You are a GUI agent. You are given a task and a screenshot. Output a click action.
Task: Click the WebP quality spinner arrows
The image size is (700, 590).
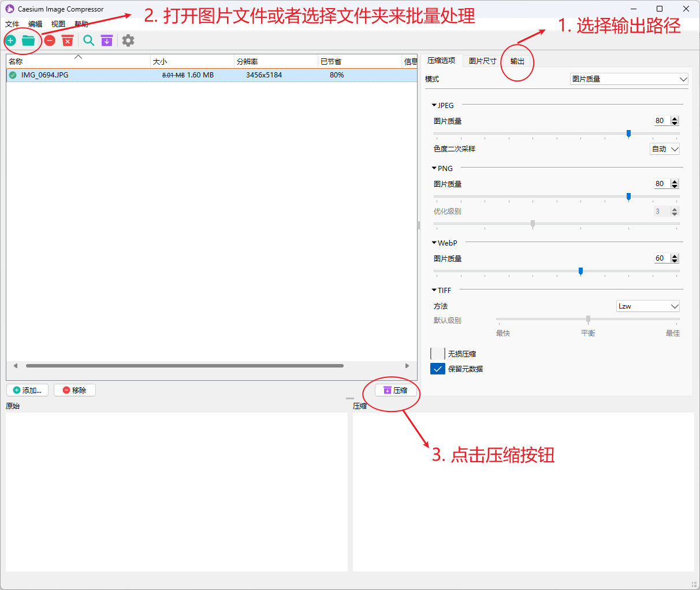click(675, 258)
